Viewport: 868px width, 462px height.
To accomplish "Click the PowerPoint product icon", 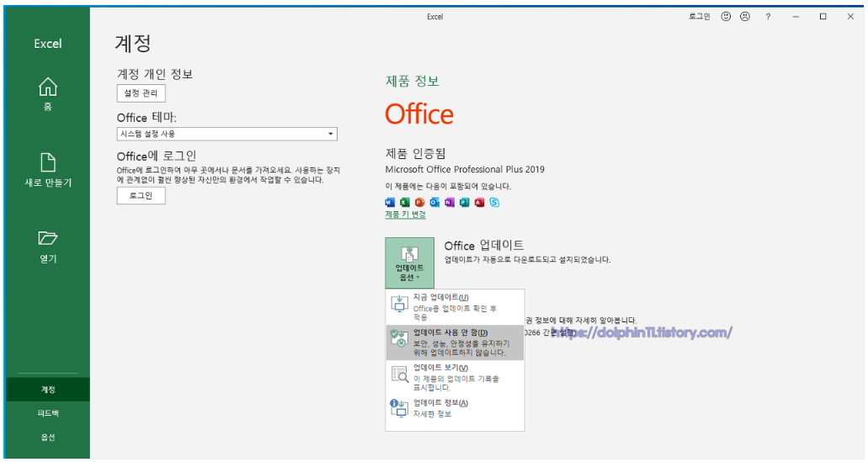I will [x=419, y=203].
